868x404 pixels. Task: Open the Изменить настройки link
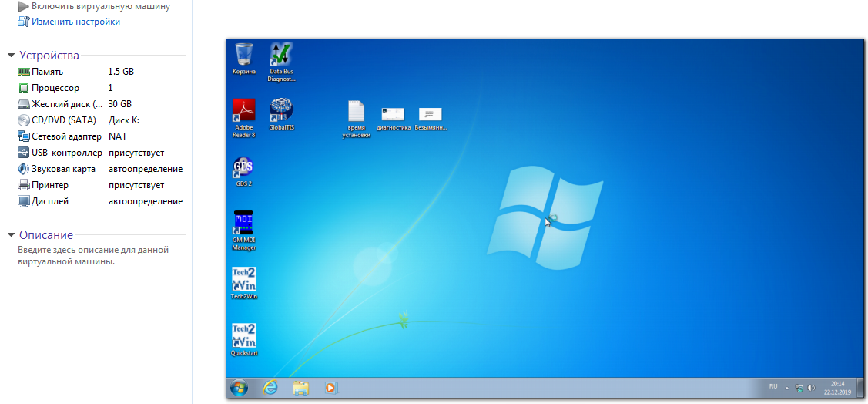75,22
